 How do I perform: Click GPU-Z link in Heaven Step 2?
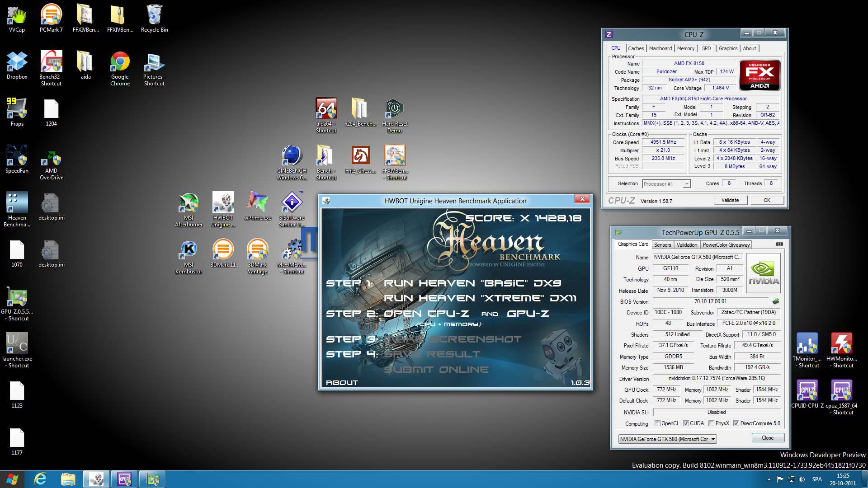point(528,314)
